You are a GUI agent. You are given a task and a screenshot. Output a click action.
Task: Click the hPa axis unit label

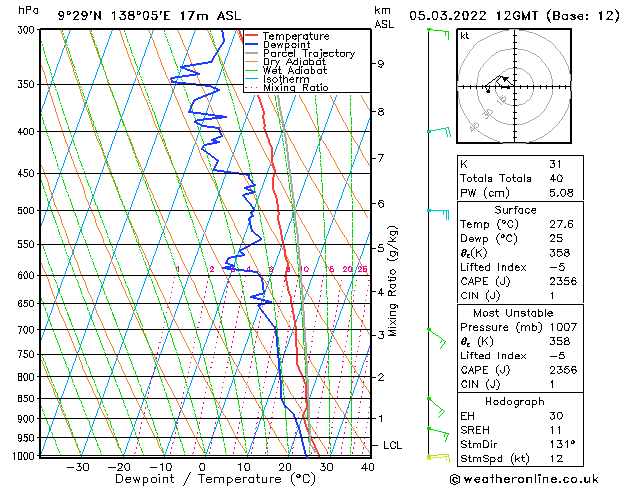(x=28, y=10)
